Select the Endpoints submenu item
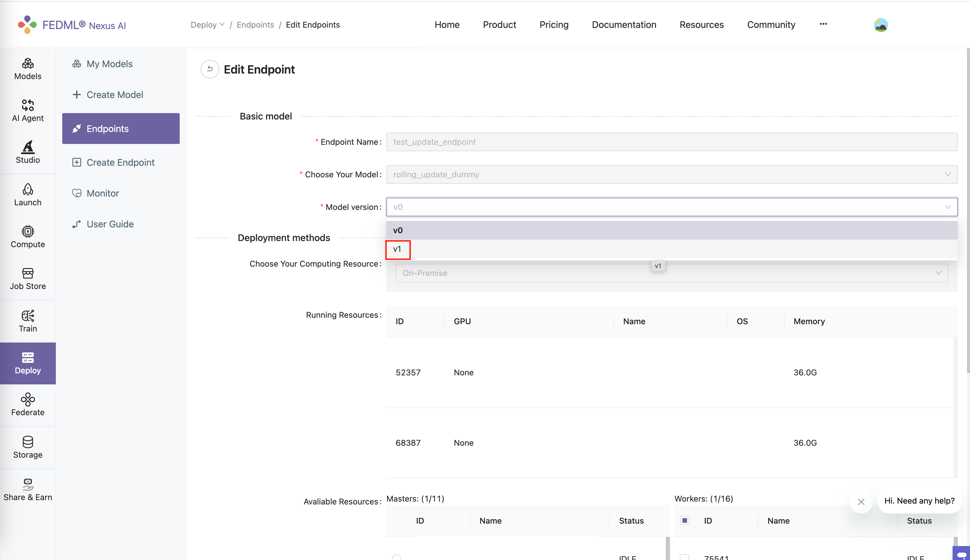 (x=121, y=129)
